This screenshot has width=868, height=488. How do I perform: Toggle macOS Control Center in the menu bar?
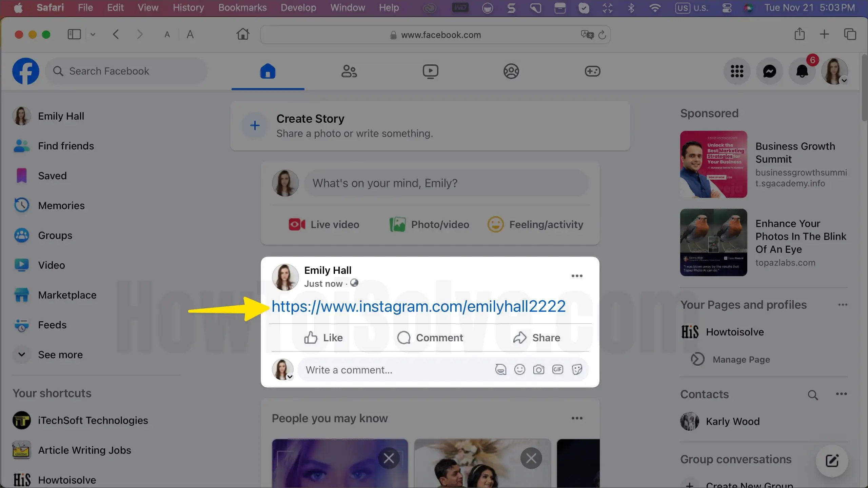click(727, 8)
